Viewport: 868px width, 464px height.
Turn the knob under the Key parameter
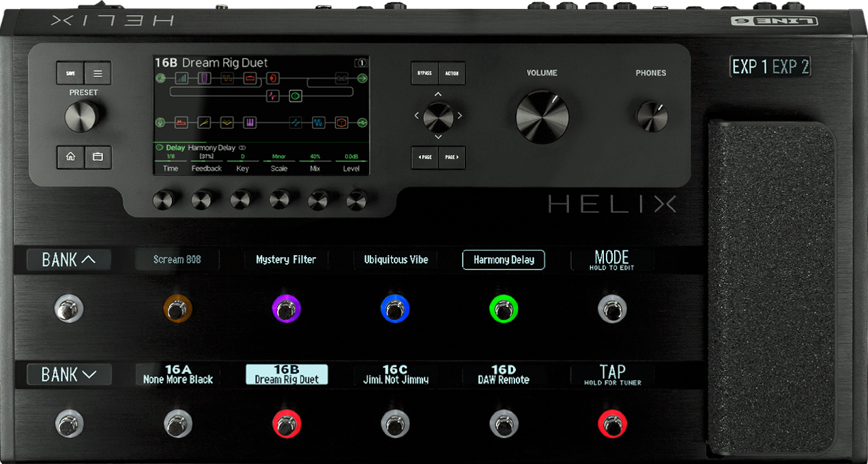click(241, 200)
